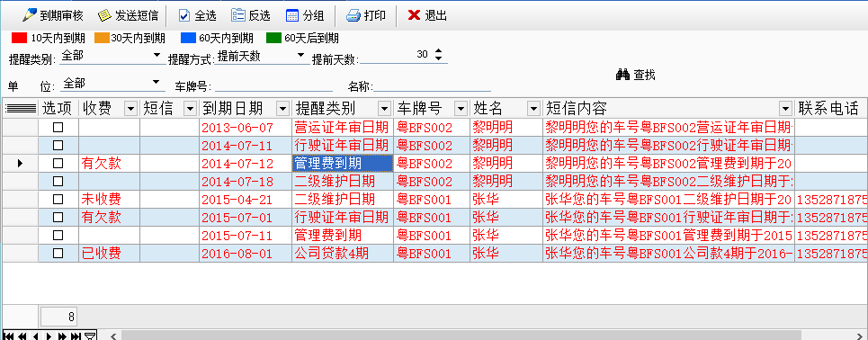Click the green 60天后到期 legend swatch

pyautogui.click(x=273, y=38)
